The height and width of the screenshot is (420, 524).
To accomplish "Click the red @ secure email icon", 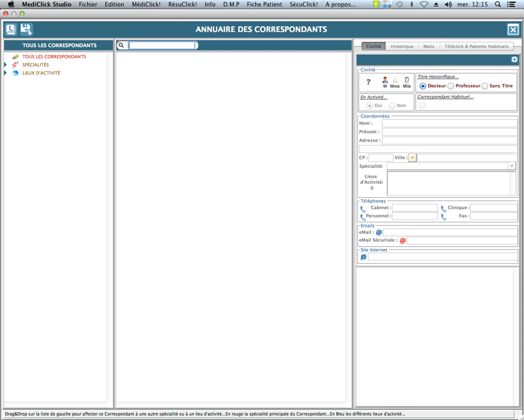I will click(x=403, y=241).
